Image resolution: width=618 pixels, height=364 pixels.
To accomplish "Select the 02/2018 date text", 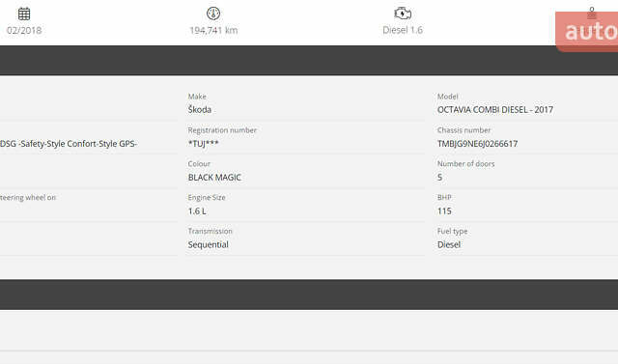I will point(24,30).
